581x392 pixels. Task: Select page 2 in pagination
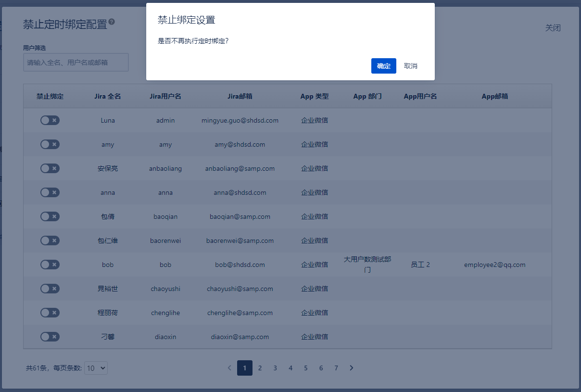[260, 368]
